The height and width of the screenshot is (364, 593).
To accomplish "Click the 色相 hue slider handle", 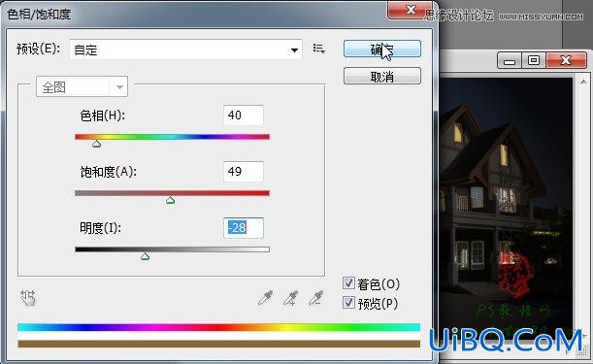I will (96, 144).
